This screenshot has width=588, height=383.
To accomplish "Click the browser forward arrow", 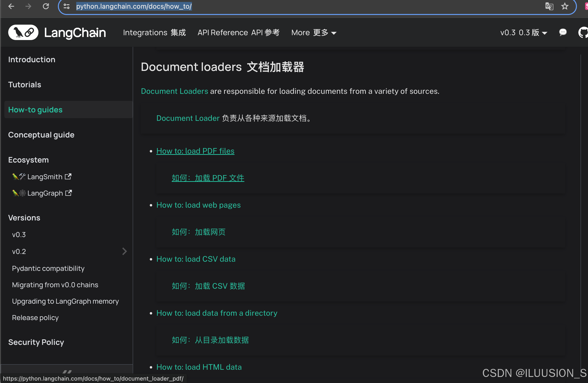I will [x=28, y=6].
